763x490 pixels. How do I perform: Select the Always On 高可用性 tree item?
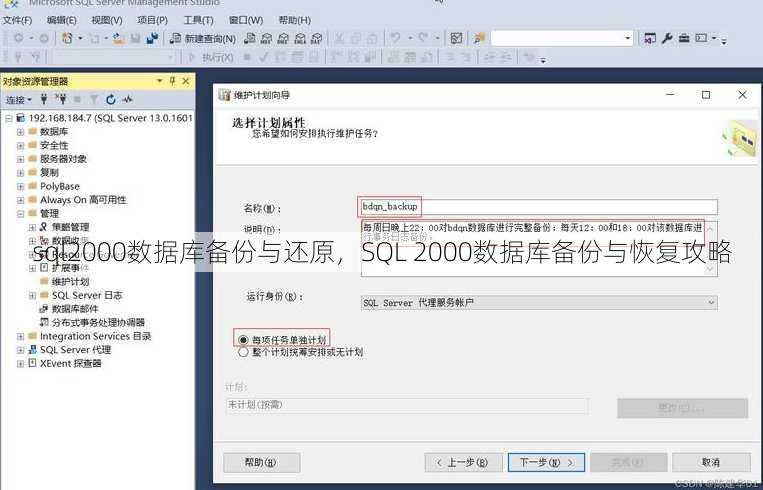pos(83,200)
